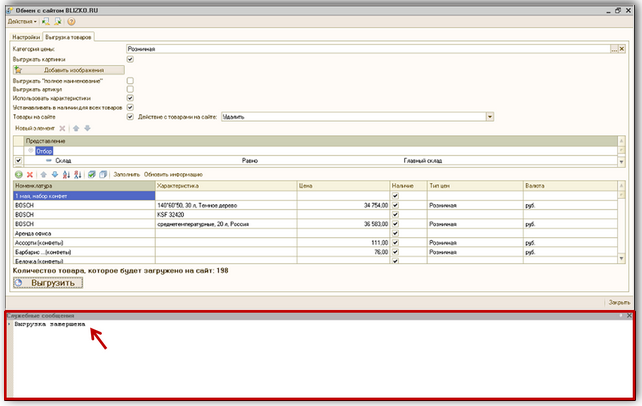Select the Отбор row in the filter tree

(x=44, y=151)
